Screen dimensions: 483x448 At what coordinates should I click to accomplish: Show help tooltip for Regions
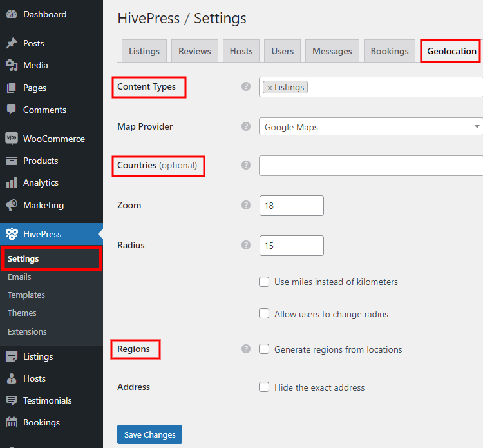pyautogui.click(x=246, y=349)
